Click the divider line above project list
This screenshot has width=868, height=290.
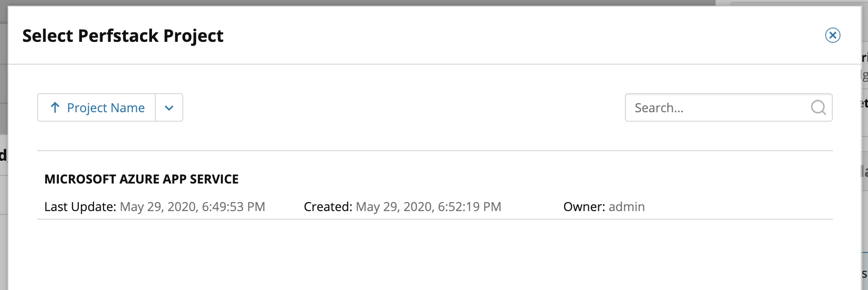[x=427, y=151]
